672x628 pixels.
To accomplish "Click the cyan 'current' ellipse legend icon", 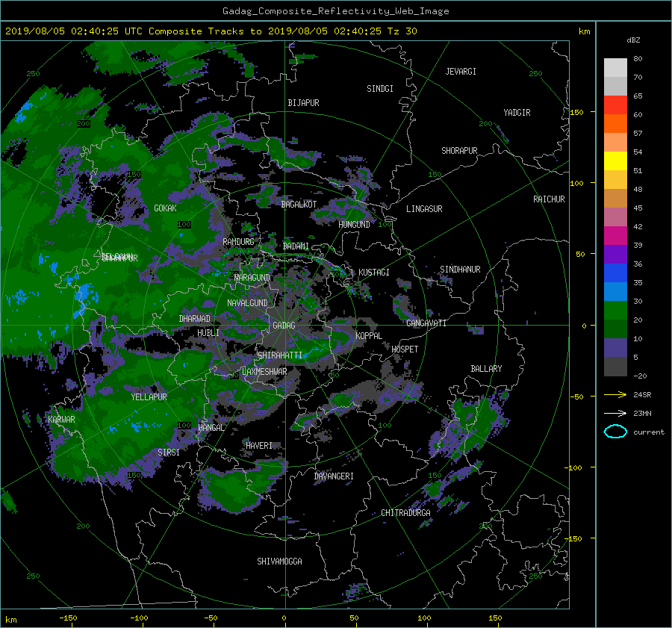I will click(615, 432).
